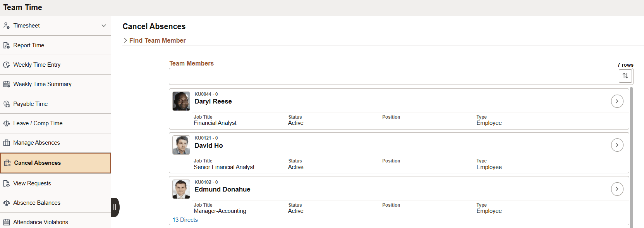This screenshot has height=228, width=644.
Task: Open Manage Absences via its briefcase icon
Action: (7, 143)
